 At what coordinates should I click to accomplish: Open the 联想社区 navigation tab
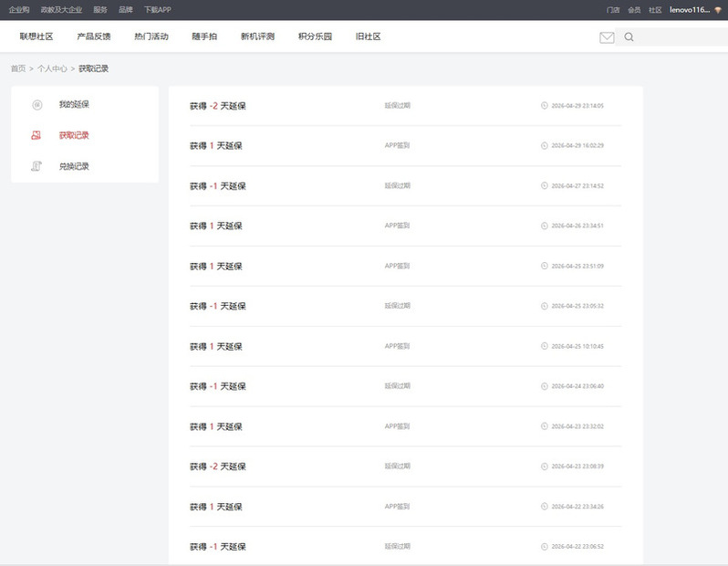[36, 37]
